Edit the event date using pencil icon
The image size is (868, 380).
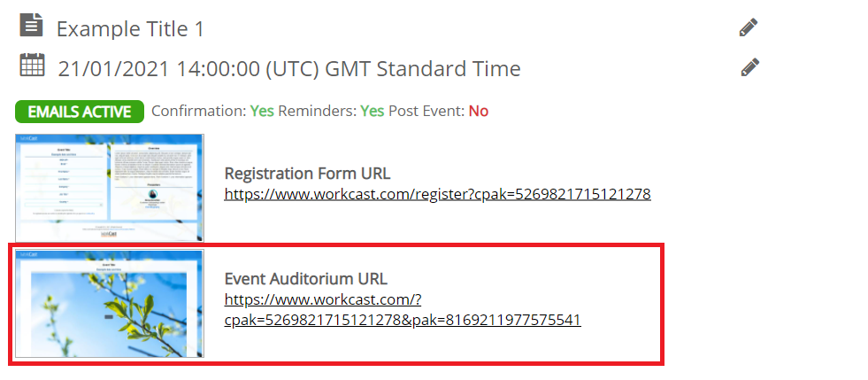[749, 67]
